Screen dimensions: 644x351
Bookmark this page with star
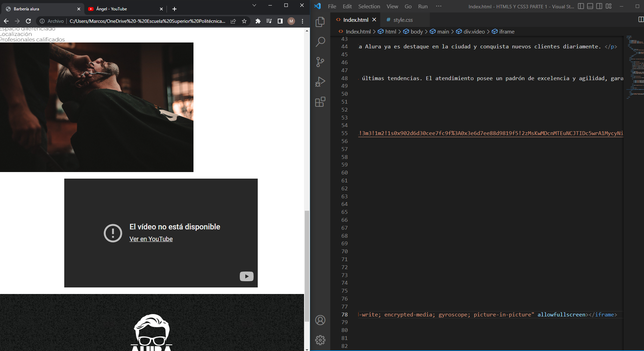(244, 21)
